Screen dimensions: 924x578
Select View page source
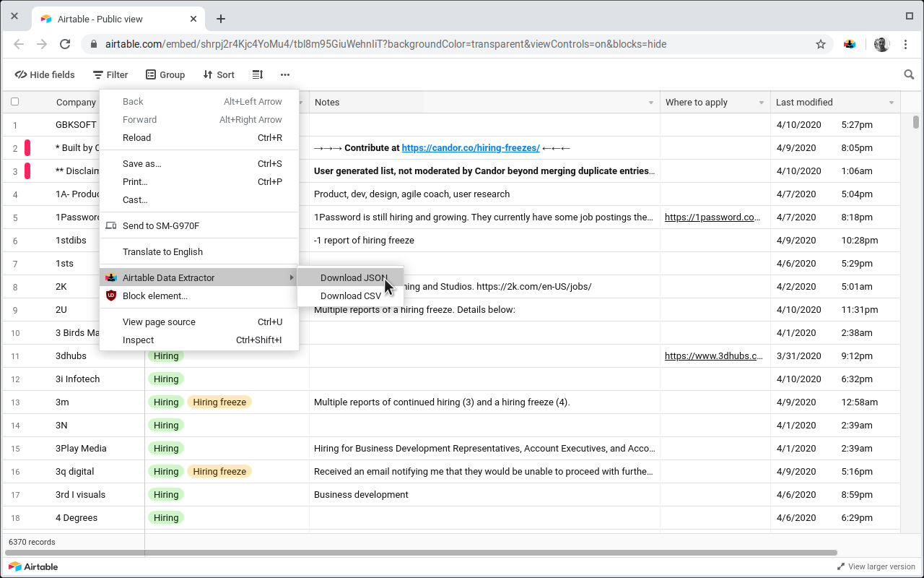[x=199, y=322]
